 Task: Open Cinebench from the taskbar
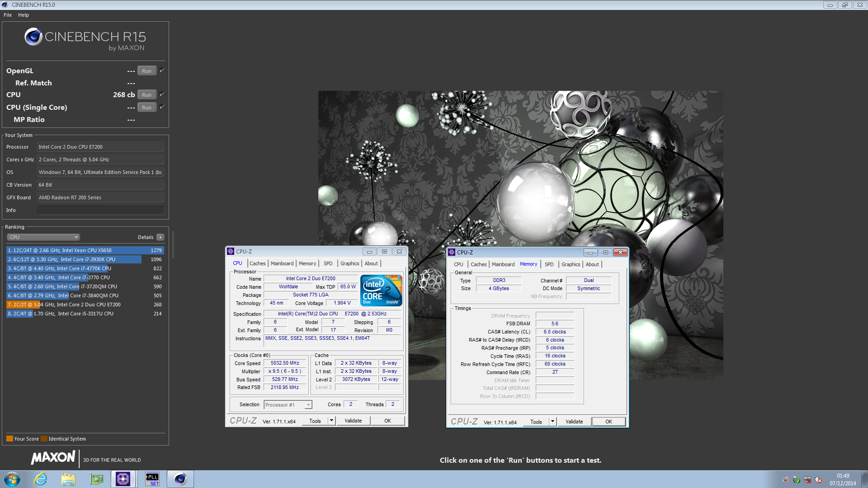click(x=180, y=479)
